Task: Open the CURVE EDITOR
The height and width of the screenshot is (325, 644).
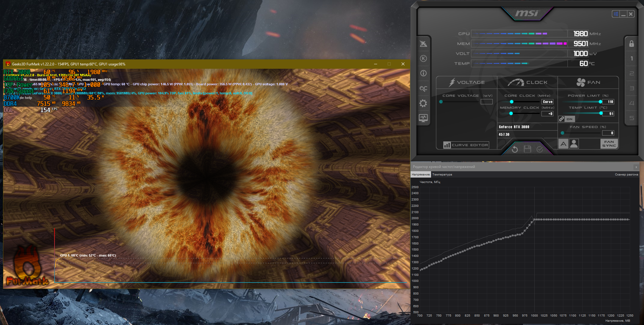Action: tap(466, 145)
